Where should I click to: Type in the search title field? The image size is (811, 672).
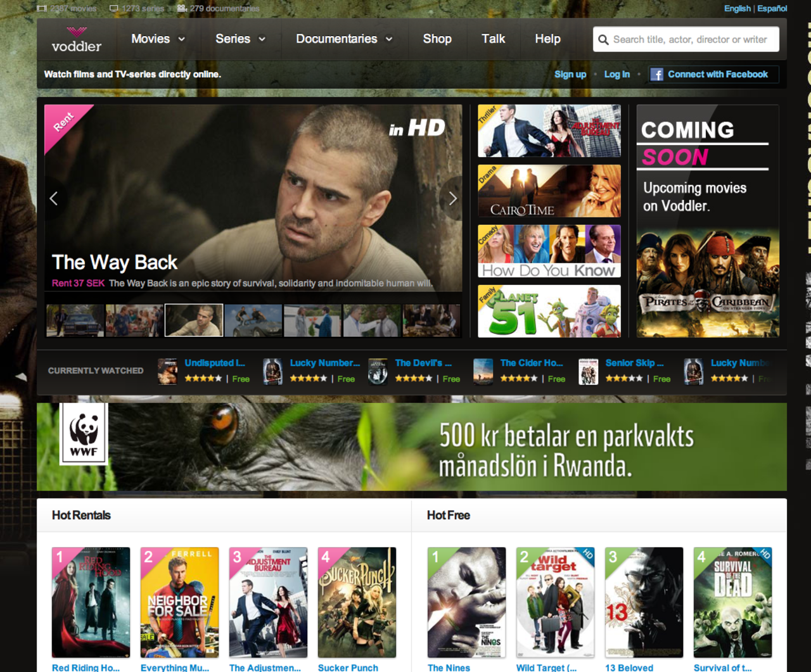[x=691, y=40]
